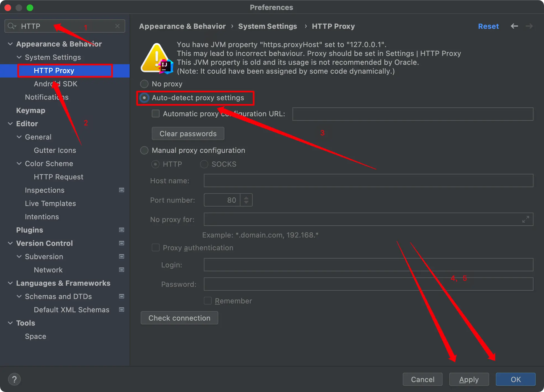The image size is (544, 392).
Task: Collapse the Editor group
Action: click(10, 124)
